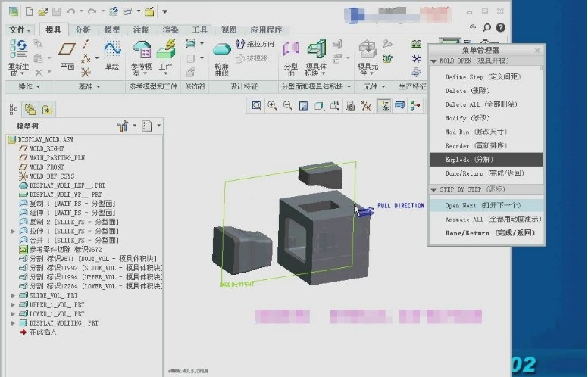Viewport: 588px width, 377px height.
Task: Click bold Done/Return under STEP BY STEP
Action: coord(489,233)
